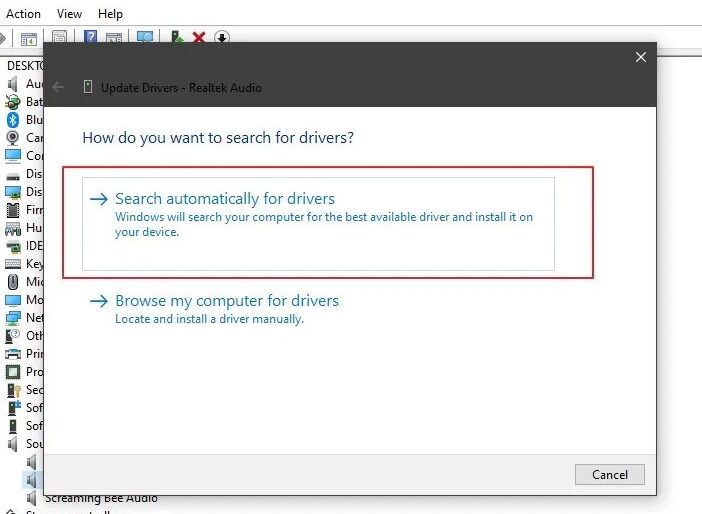Select the Cameras webcam icon
This screenshot has height=514, width=702.
point(13,137)
